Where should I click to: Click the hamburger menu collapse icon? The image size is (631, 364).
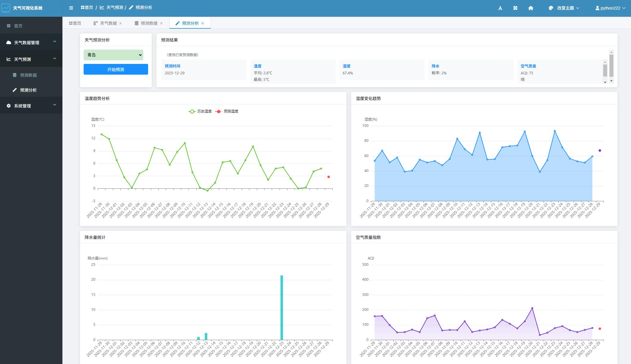tap(71, 8)
